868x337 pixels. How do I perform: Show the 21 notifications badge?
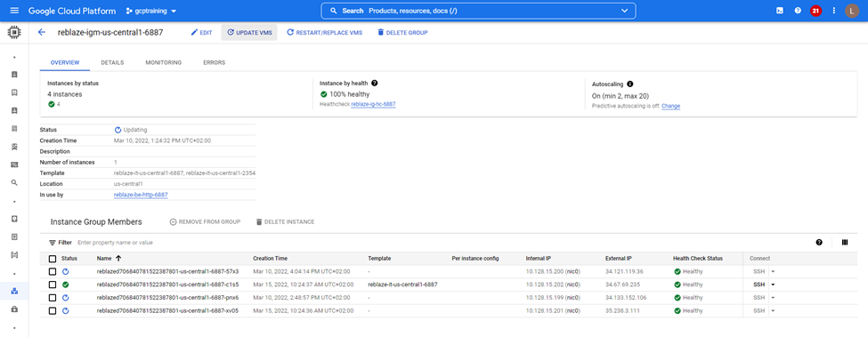[815, 11]
